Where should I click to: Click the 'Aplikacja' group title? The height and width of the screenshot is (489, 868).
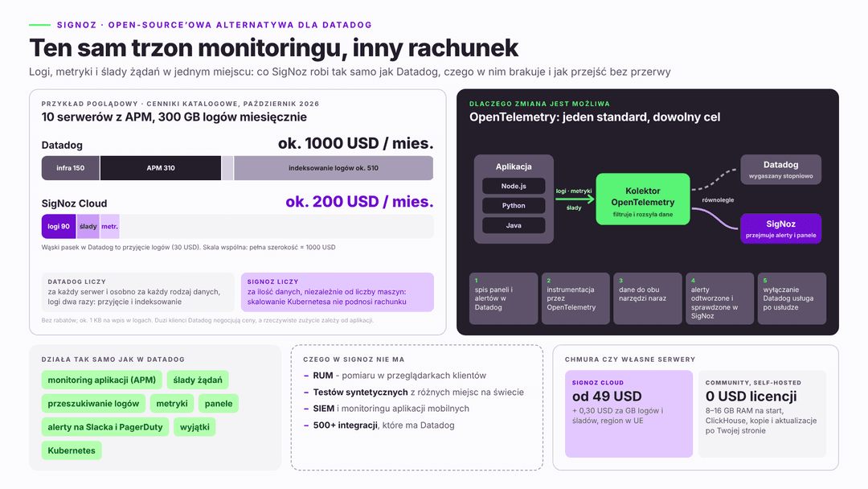(514, 166)
